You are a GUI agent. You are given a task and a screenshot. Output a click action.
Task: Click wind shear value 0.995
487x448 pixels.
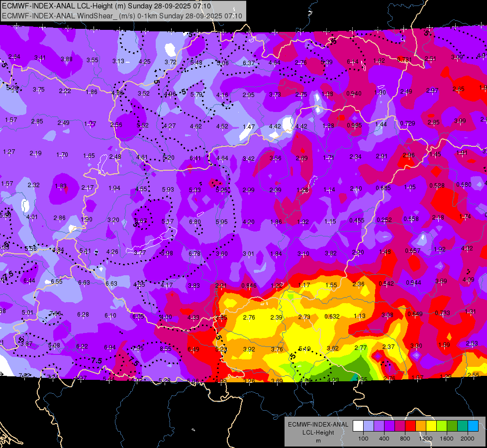[x=354, y=125]
